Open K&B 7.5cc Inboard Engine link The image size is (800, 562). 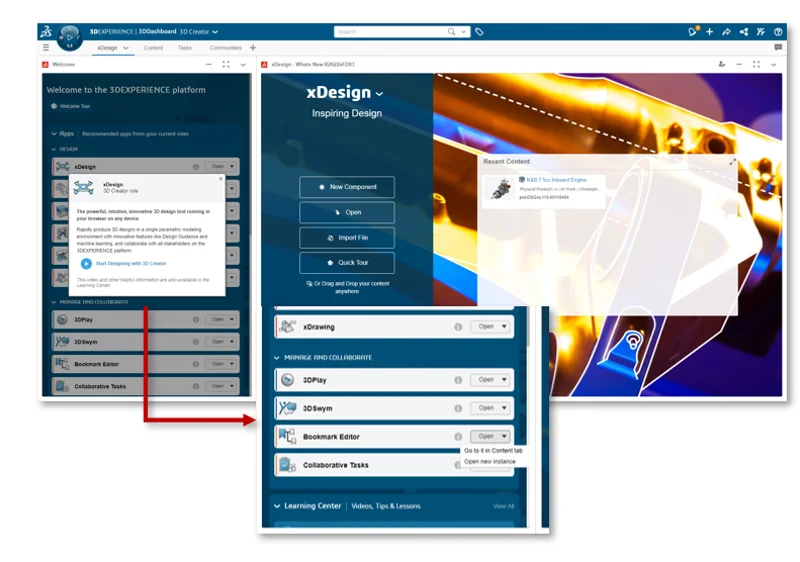(556, 180)
